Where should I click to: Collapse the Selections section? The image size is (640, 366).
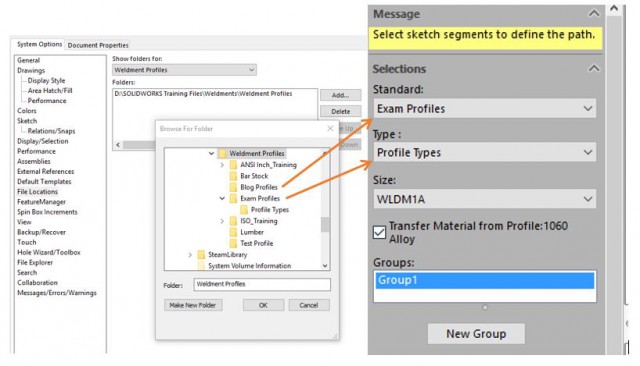click(x=594, y=68)
